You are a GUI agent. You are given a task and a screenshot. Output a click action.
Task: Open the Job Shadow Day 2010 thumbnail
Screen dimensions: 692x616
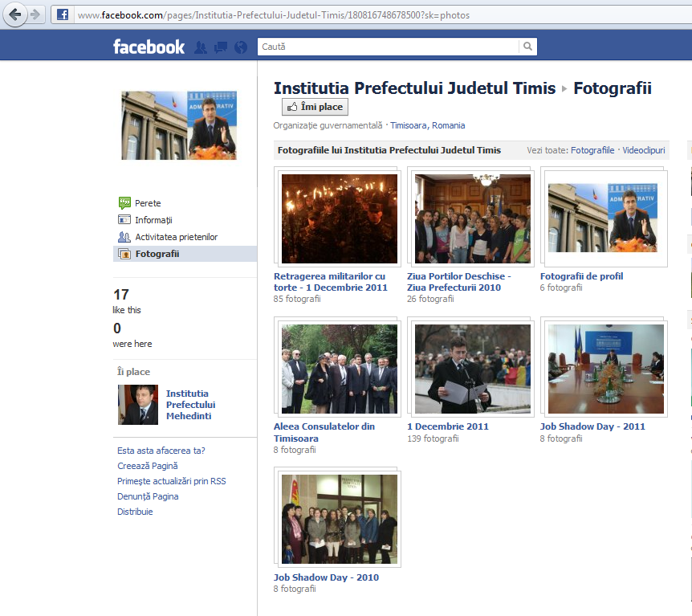[338, 518]
